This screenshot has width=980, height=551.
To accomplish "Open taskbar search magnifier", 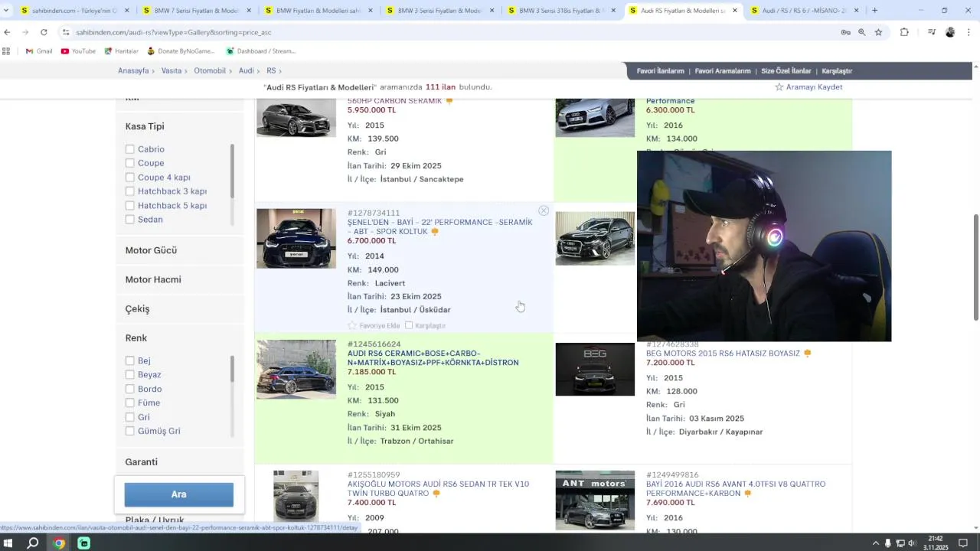I will 33,543.
